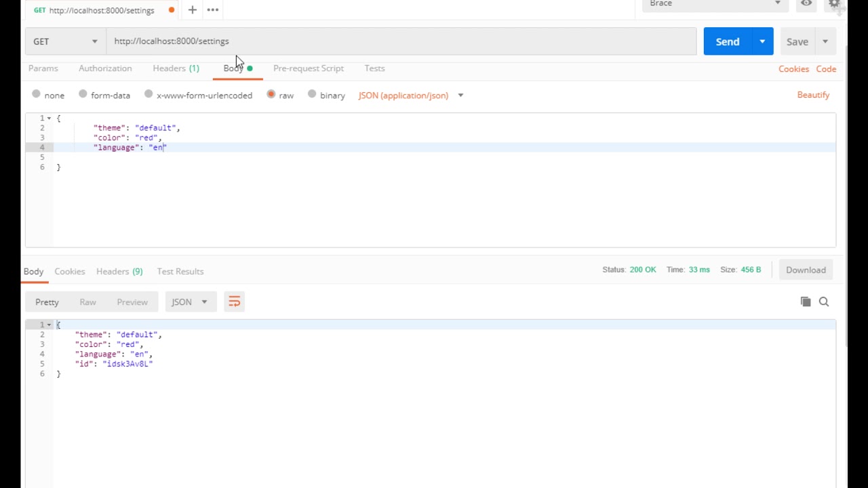Viewport: 868px width, 488px height.
Task: Select the raw body type radio
Action: (x=271, y=94)
